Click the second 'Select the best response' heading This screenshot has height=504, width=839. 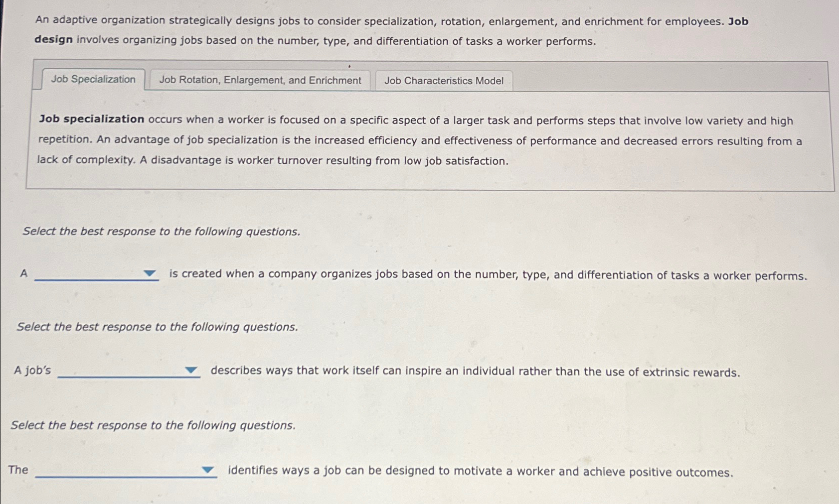[157, 326]
